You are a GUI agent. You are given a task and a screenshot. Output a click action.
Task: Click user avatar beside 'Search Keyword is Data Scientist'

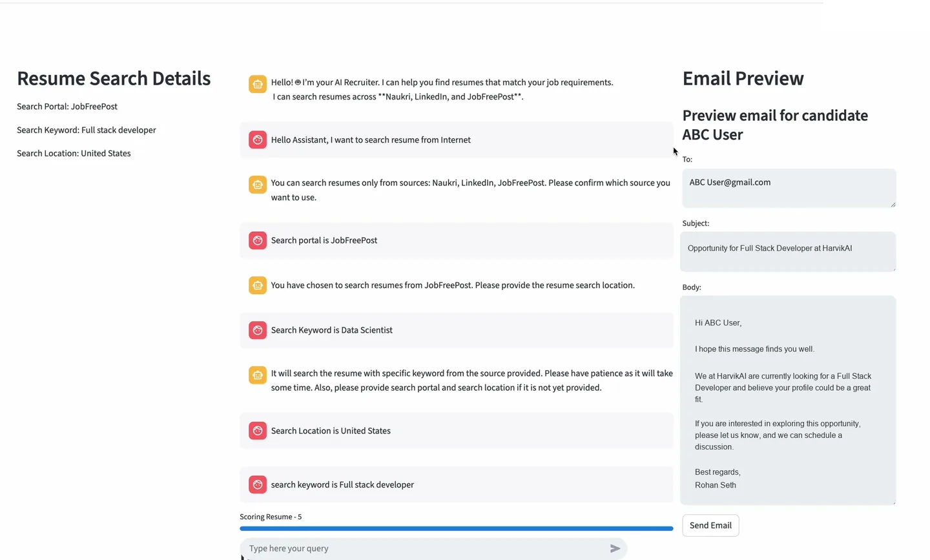pos(258,330)
